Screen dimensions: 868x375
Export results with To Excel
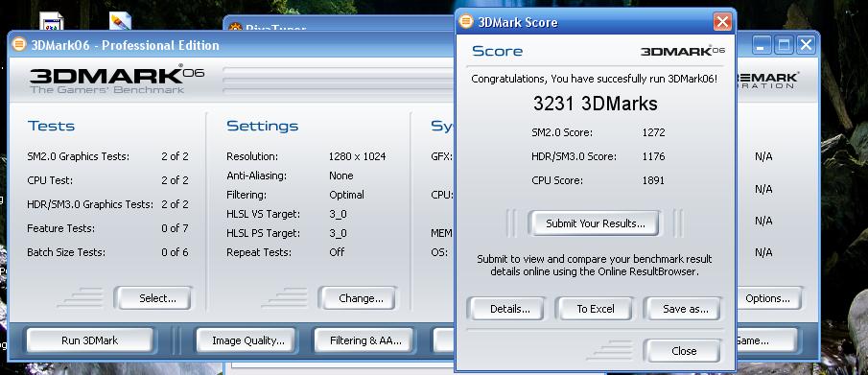595,309
